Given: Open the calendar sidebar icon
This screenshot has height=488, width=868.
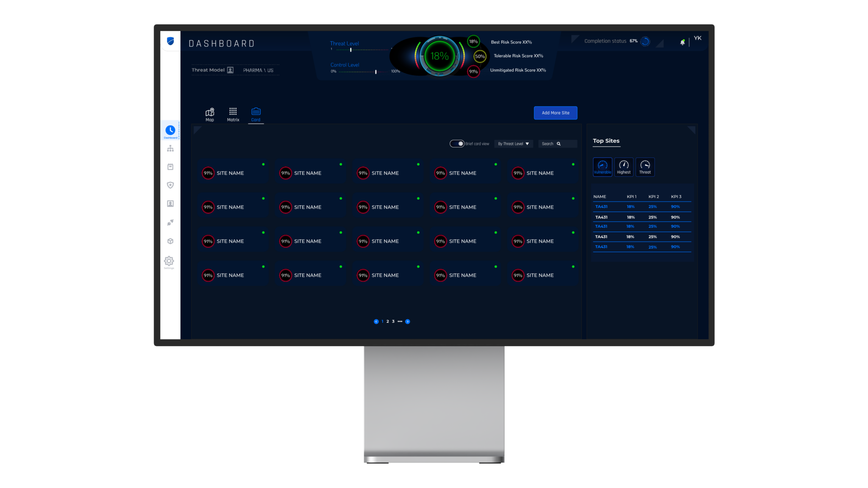Looking at the screenshot, I should point(170,167).
